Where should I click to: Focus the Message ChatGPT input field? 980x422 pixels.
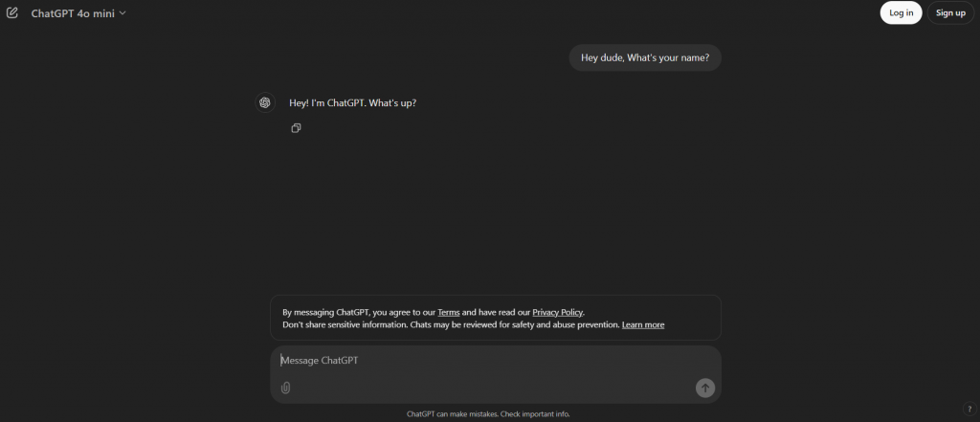[x=479, y=361]
